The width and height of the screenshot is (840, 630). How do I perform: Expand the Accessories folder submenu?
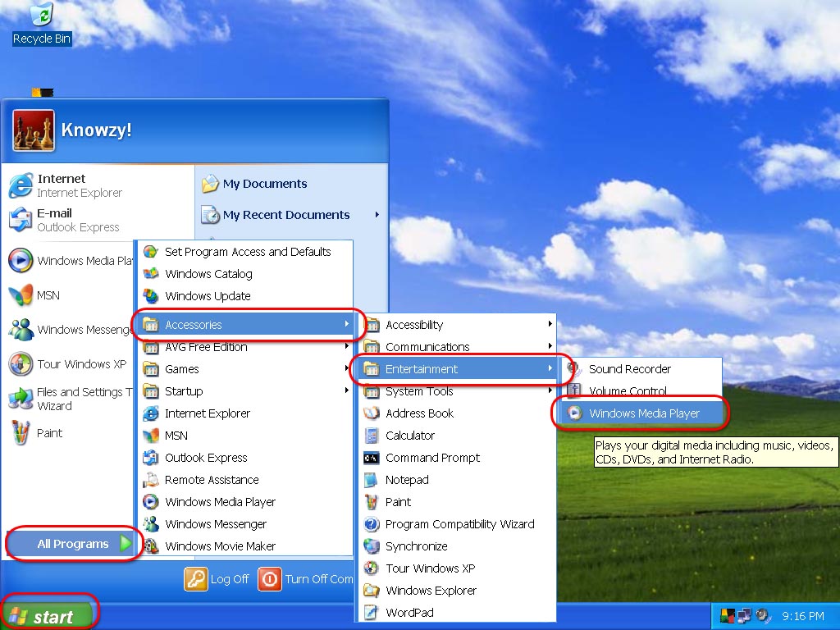click(x=245, y=325)
